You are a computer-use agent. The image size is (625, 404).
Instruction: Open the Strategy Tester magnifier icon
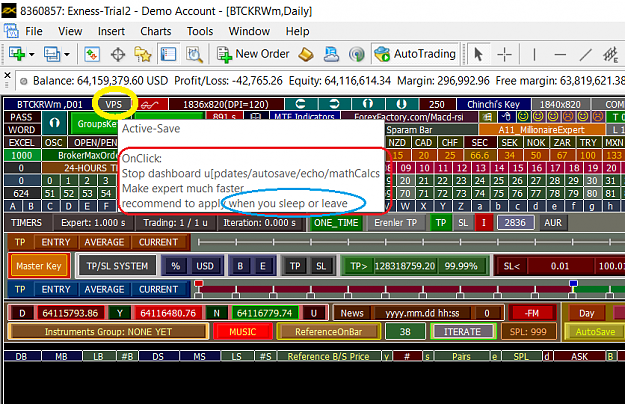coord(194,54)
